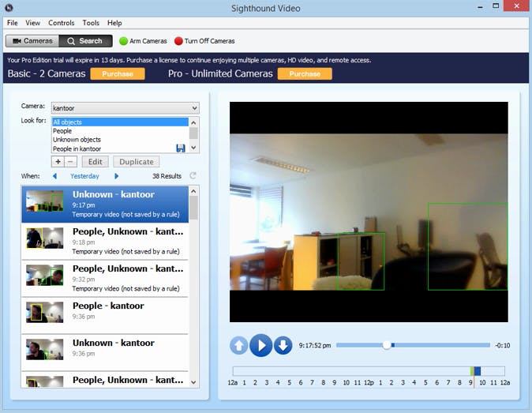
Task: Select the People - kantoor 9:36 pm clip
Action: pyautogui.click(x=105, y=315)
